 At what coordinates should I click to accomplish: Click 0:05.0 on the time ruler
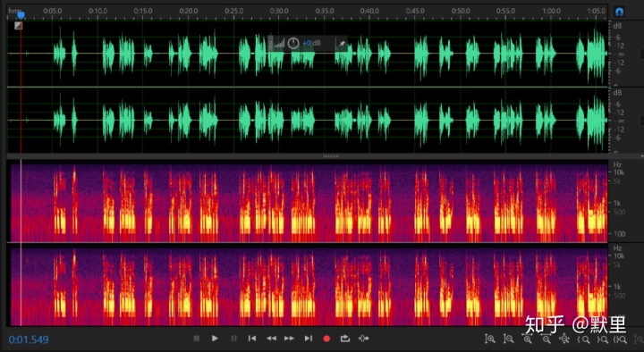point(53,11)
